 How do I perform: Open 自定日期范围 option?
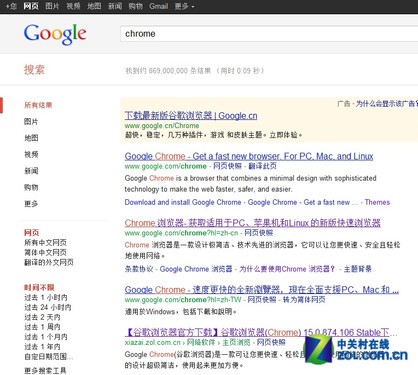pos(49,357)
